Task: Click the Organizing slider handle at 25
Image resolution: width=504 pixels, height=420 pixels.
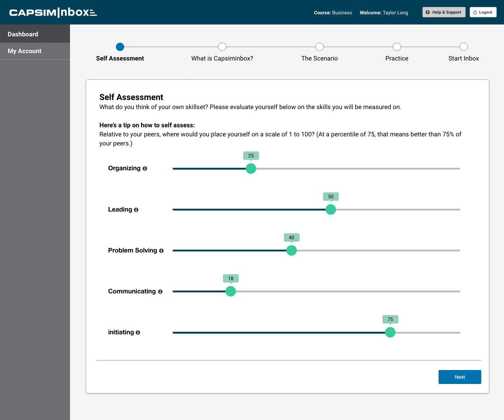Action: (x=251, y=169)
